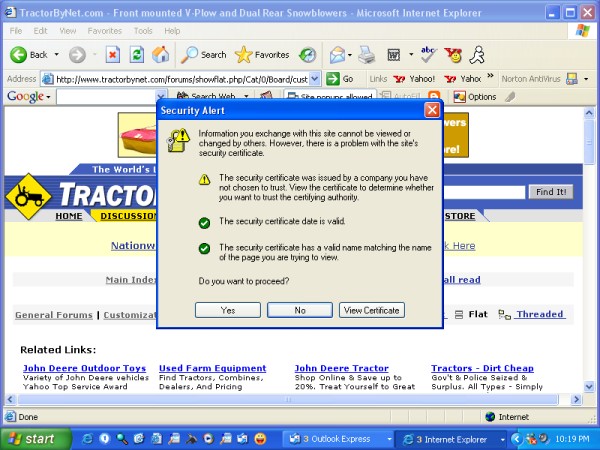The width and height of the screenshot is (600, 450).
Task: Open the Tools menu
Action: 143,31
